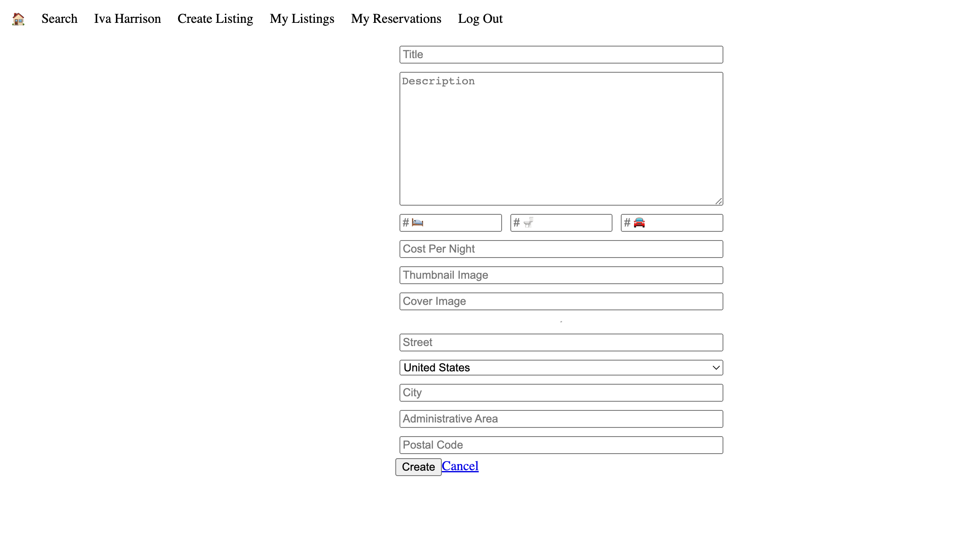Open the country dropdown showing United States
This screenshot has width=980, height=545.
(561, 367)
